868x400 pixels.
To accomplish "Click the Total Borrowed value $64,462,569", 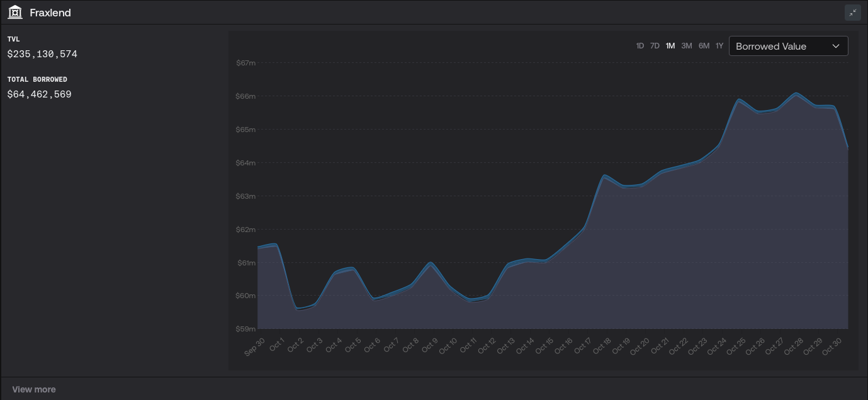I will pos(39,94).
